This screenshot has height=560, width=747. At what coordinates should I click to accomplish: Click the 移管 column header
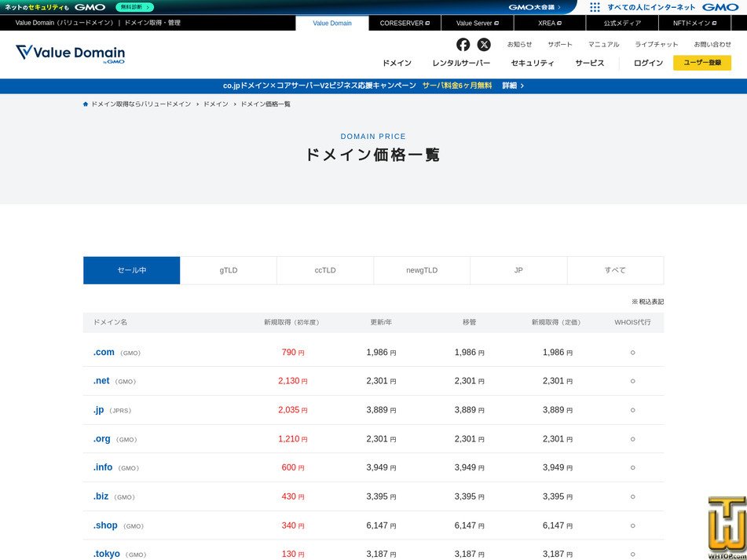[x=469, y=322]
